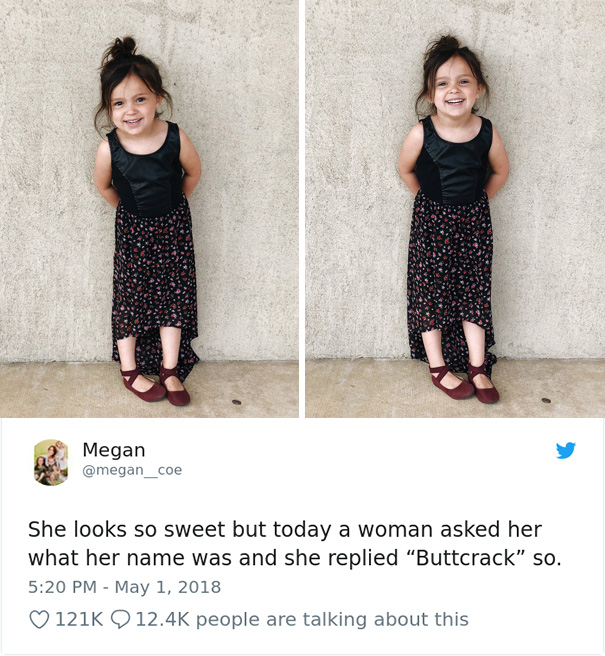
Task: Click the coin on ground in left photo
Action: click(x=237, y=402)
